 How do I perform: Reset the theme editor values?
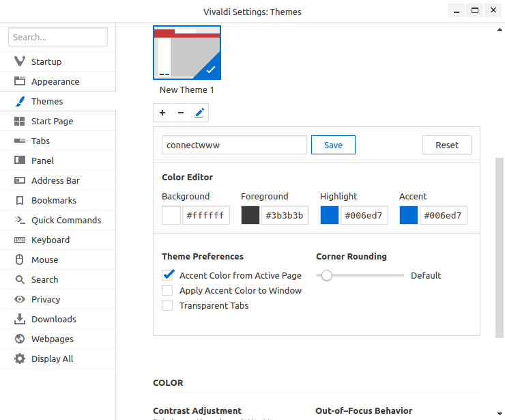pyautogui.click(x=447, y=145)
